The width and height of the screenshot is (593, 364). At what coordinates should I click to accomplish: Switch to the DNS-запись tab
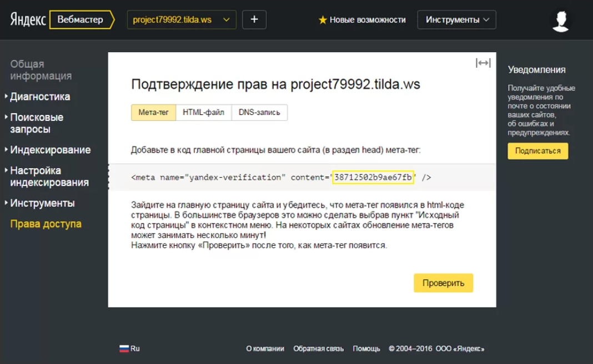click(259, 112)
